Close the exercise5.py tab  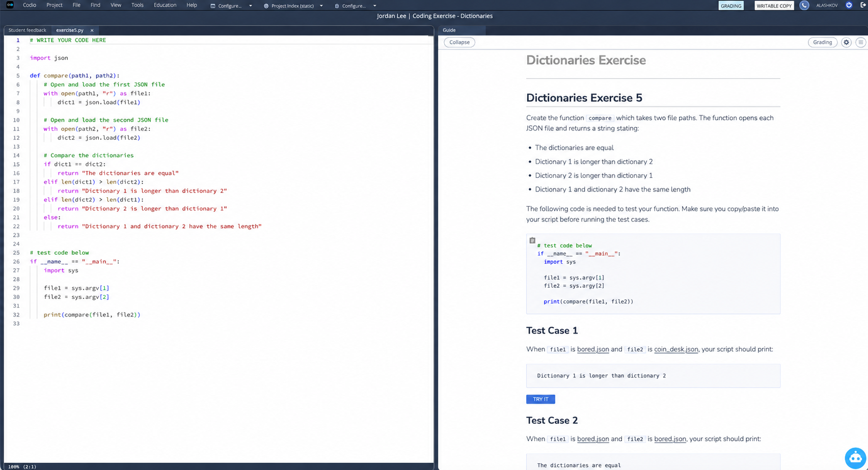click(x=92, y=31)
